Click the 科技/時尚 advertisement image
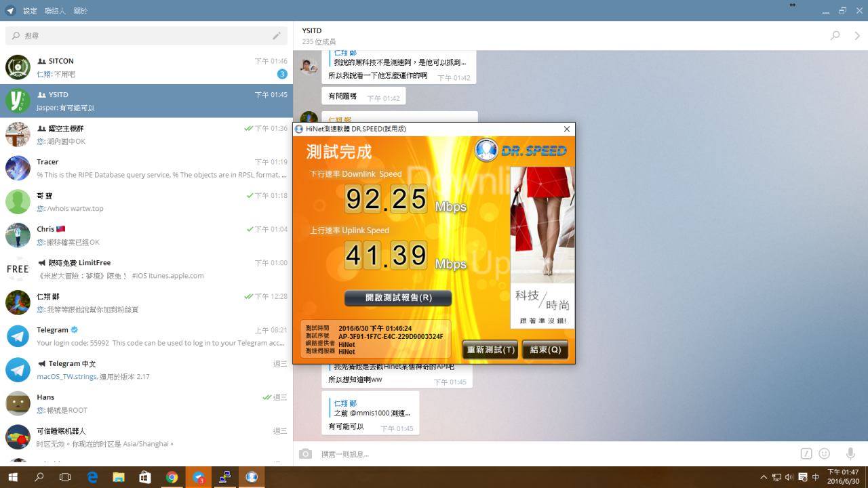The width and height of the screenshot is (868, 488). tap(542, 247)
